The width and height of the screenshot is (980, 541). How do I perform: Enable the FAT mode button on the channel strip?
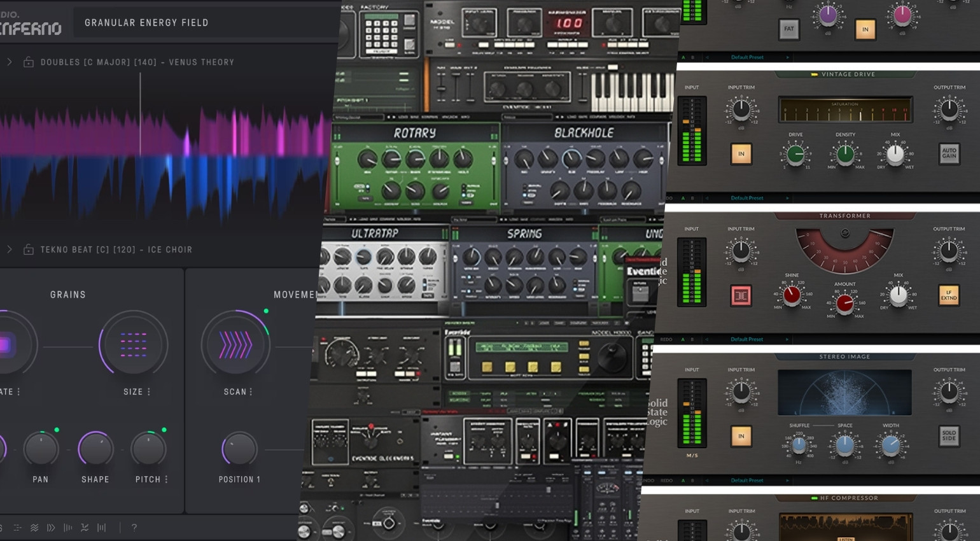789,29
